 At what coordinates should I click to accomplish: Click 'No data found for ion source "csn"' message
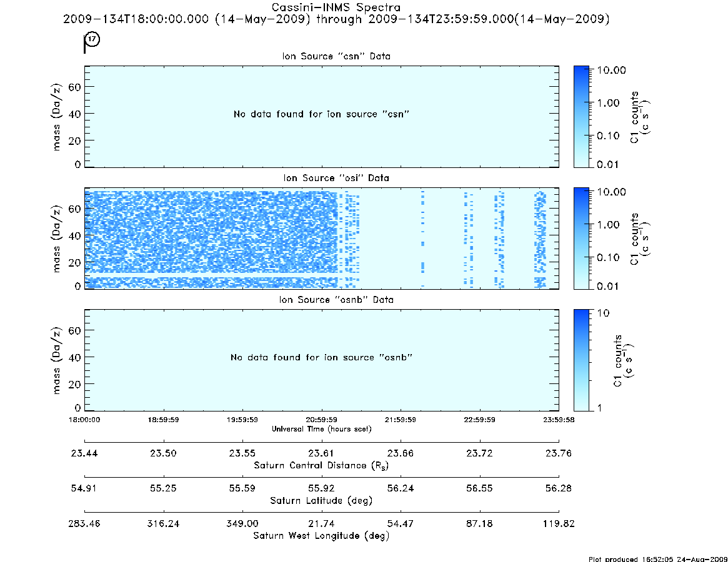pos(321,114)
